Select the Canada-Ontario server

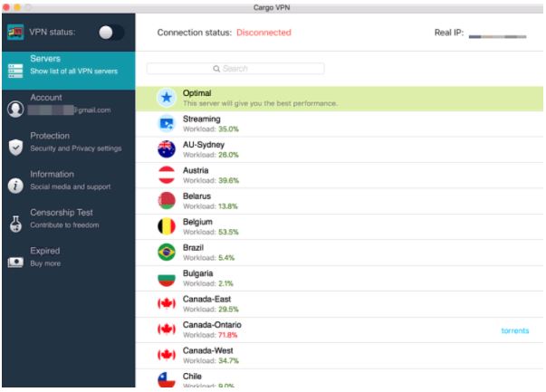[340, 330]
